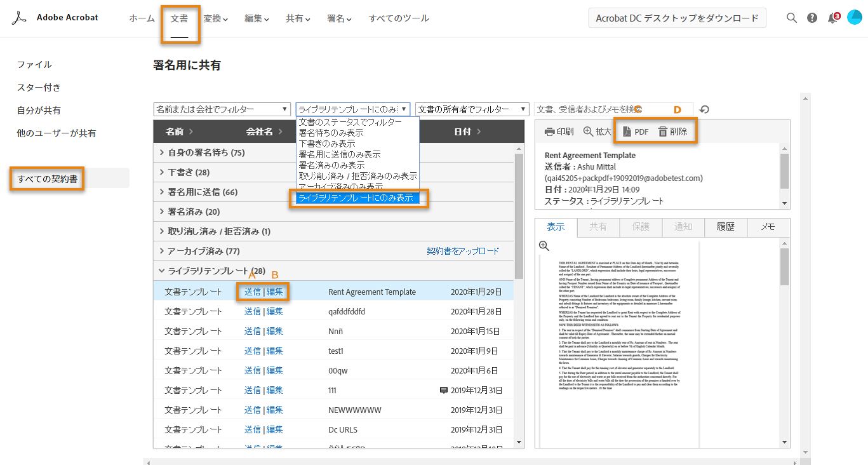
Task: Open the user profile avatar
Action: tap(853, 18)
